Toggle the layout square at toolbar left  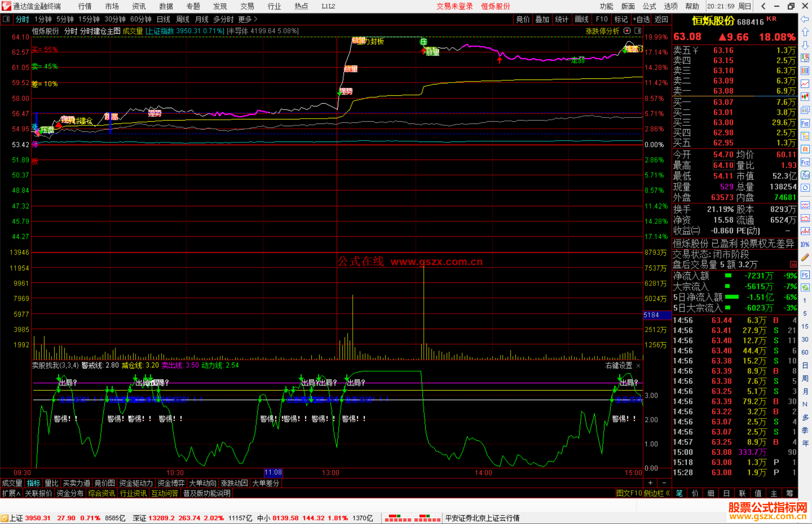[x=6, y=19]
